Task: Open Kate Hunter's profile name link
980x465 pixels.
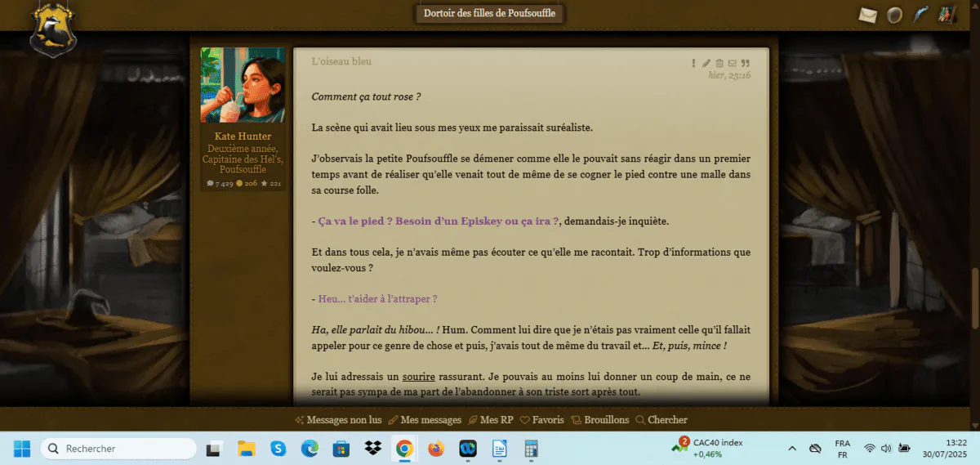Action: pyautogui.click(x=243, y=136)
